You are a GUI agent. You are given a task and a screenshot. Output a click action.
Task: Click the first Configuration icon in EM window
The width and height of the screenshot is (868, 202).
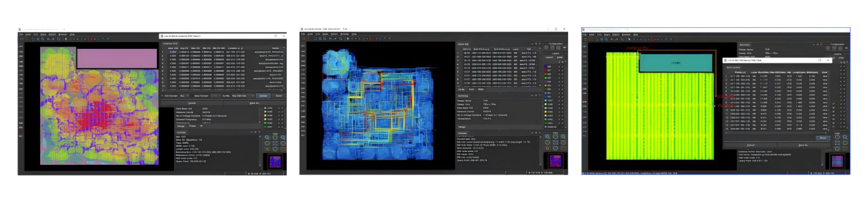pos(546,48)
